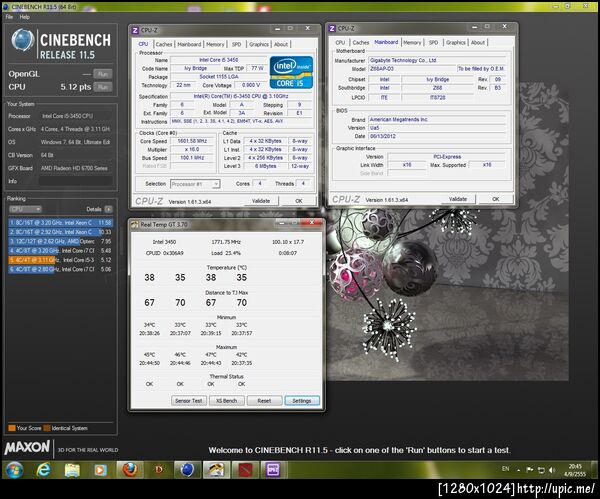Show hidden system tray icons arrow
The width and height of the screenshot is (600, 499).
point(518,470)
